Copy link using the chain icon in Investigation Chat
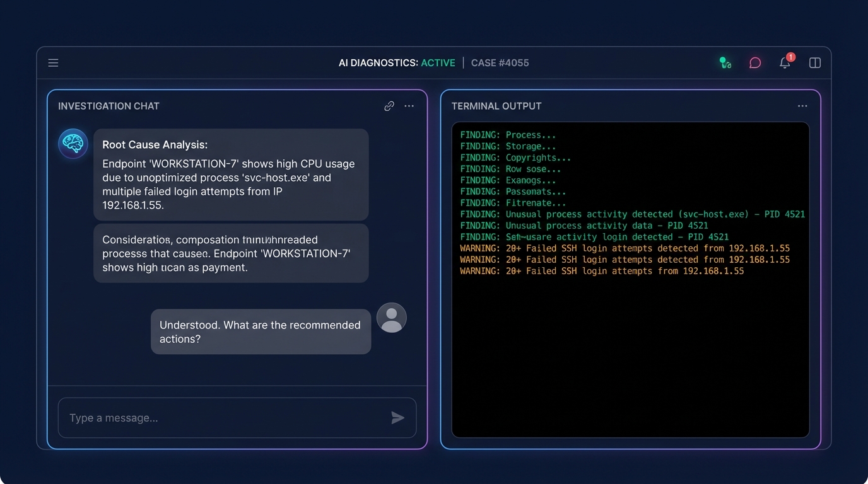868x484 pixels. click(389, 106)
